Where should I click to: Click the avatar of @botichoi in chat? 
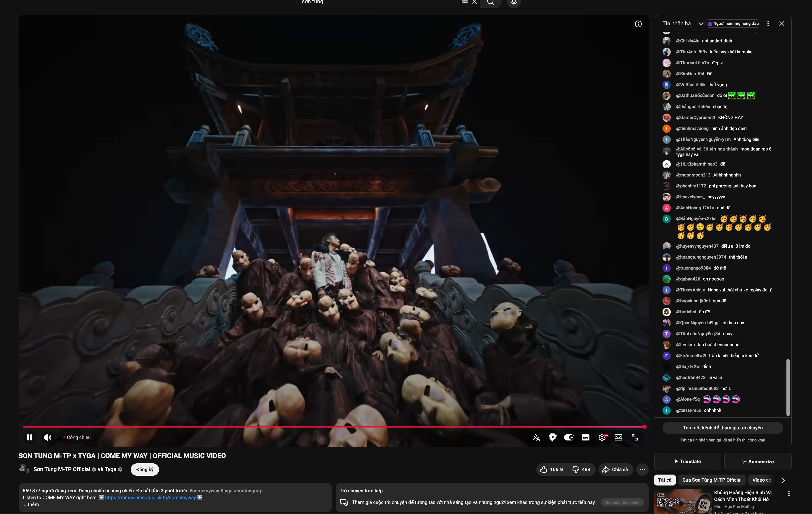pyautogui.click(x=666, y=312)
